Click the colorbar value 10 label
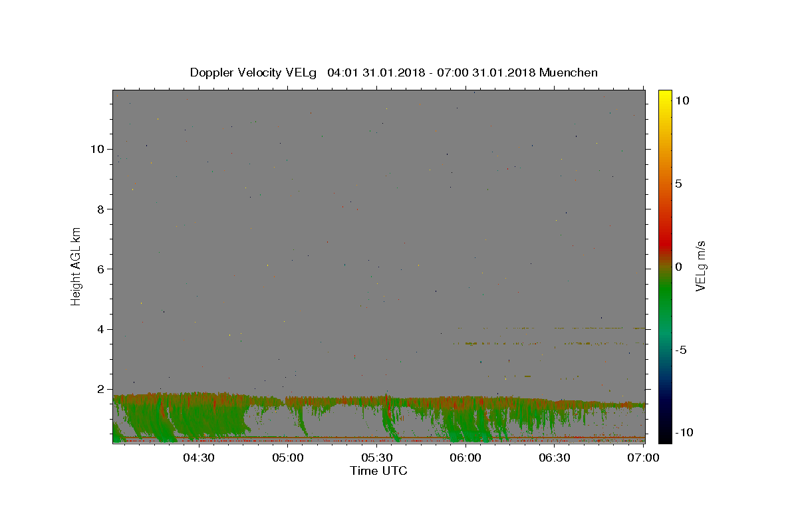This screenshot has height=532, width=798. tap(682, 100)
